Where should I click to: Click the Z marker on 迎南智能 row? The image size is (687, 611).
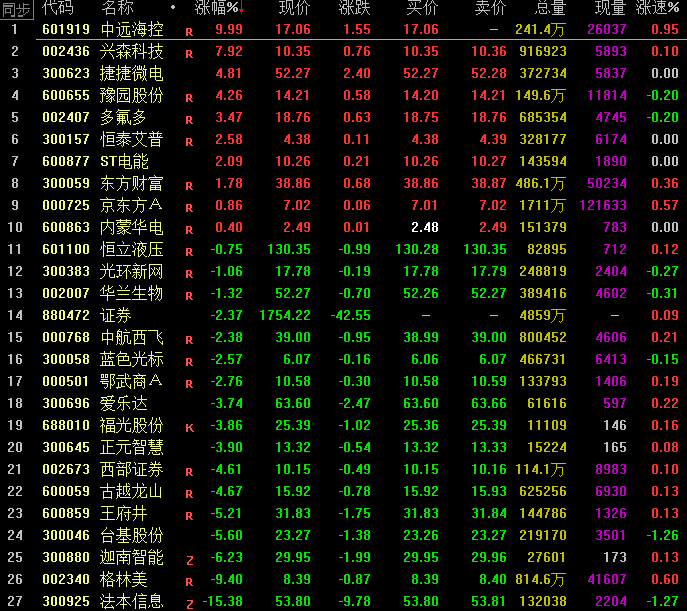click(x=190, y=560)
